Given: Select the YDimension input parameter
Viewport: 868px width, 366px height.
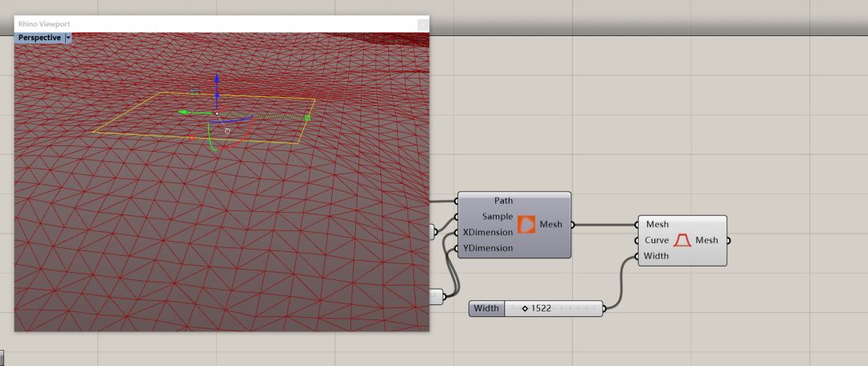Looking at the screenshot, I should [488, 248].
